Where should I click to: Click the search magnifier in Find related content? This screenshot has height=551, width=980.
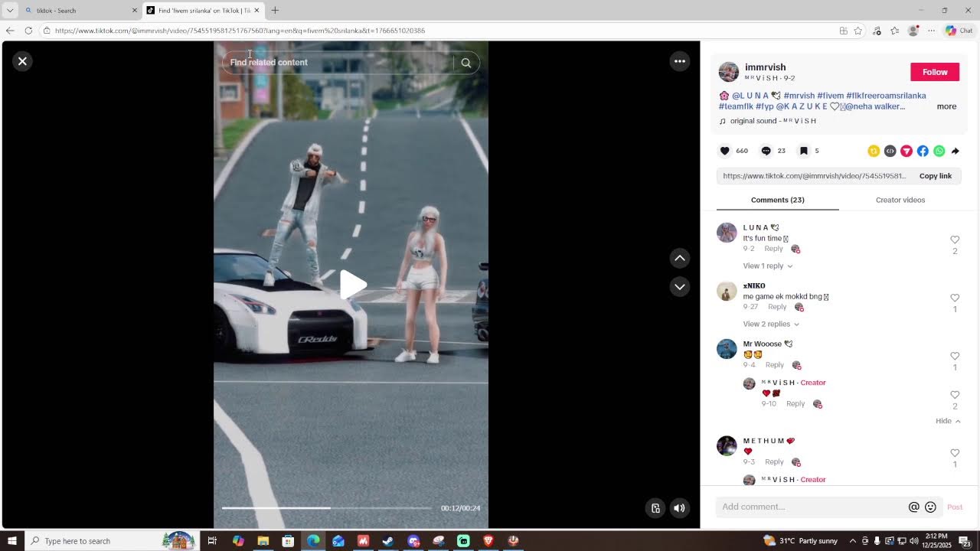[466, 63]
